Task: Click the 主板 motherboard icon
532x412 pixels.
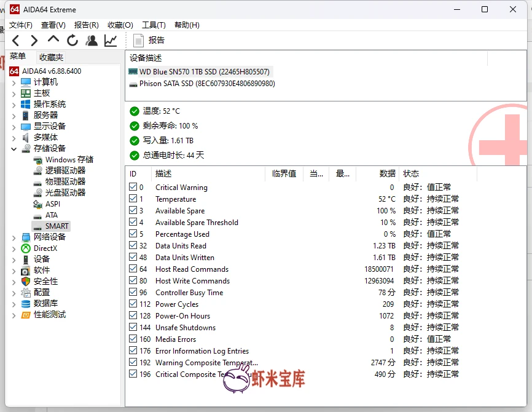Action: point(26,93)
